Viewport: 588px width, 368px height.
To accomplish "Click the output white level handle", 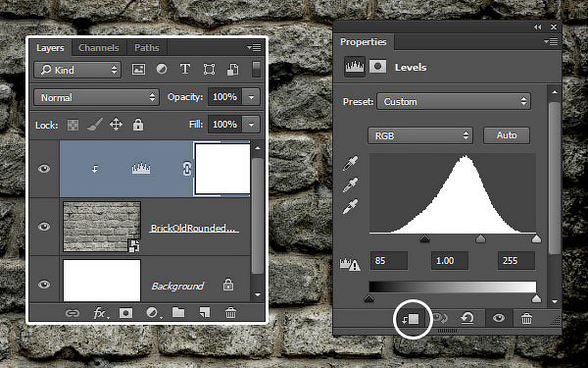I will (536, 298).
